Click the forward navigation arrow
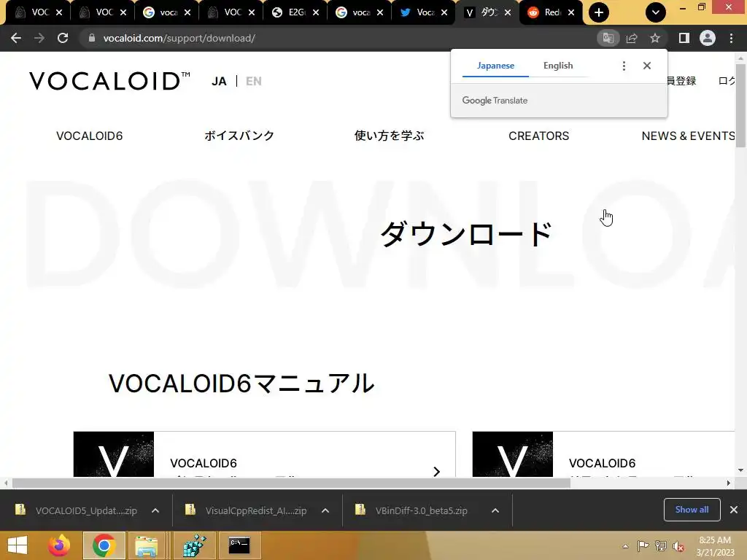 39,38
